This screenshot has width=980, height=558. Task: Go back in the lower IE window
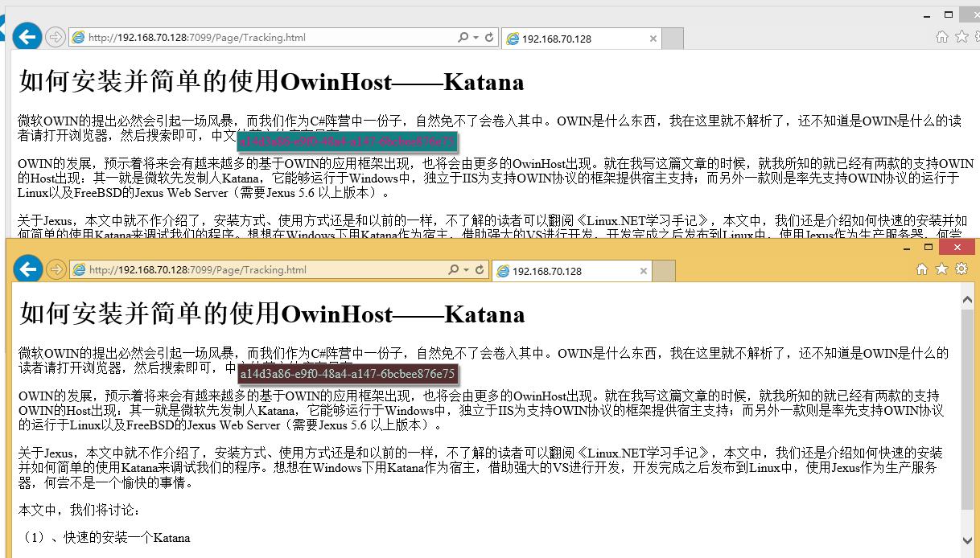[27, 269]
